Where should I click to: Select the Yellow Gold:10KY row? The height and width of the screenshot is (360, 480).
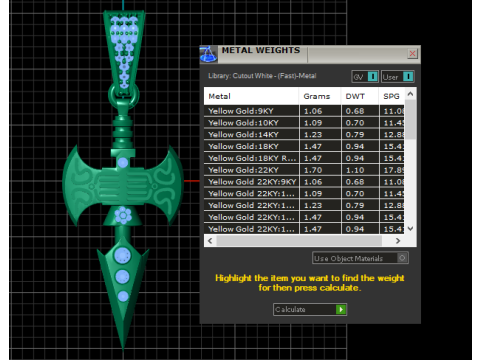304,123
